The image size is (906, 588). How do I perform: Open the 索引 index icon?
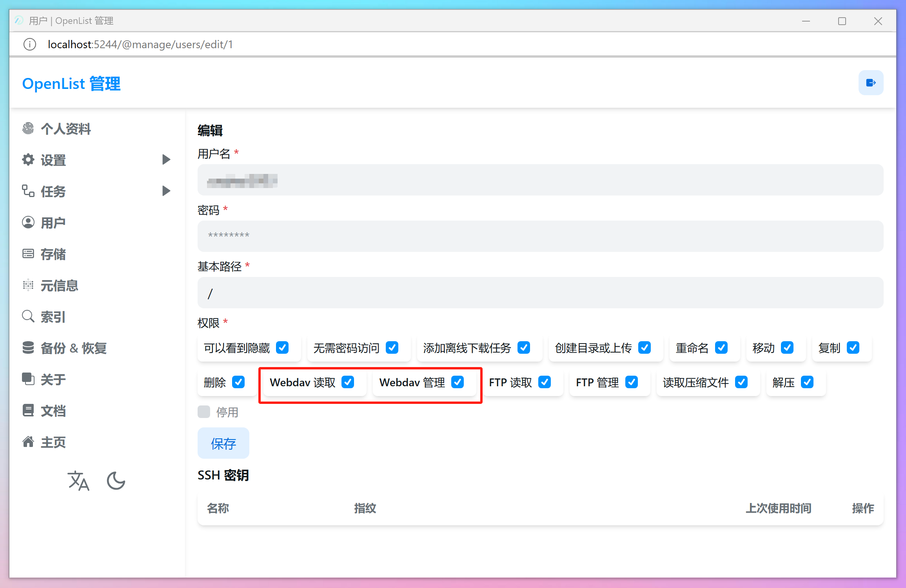(x=28, y=316)
